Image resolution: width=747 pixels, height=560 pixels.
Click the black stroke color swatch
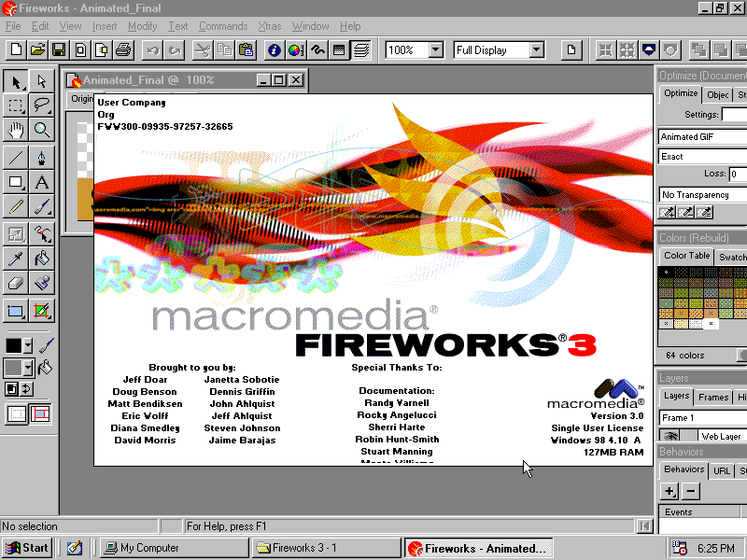[x=13, y=345]
